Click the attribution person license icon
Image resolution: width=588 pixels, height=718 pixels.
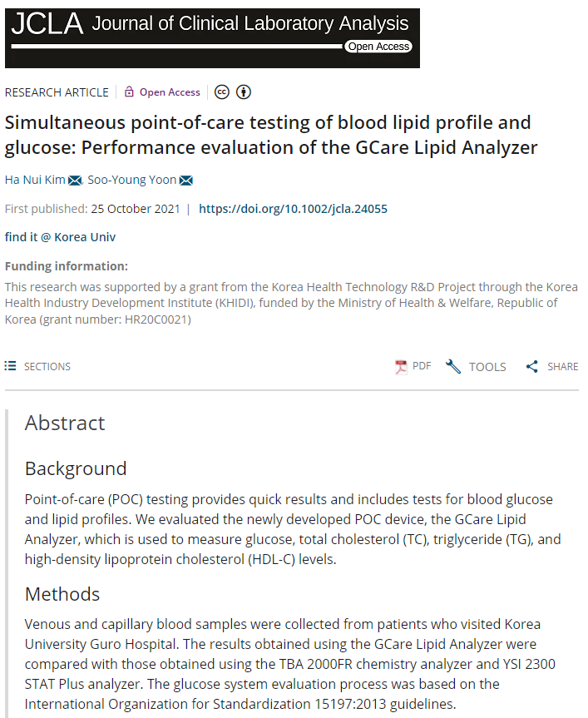point(244,92)
